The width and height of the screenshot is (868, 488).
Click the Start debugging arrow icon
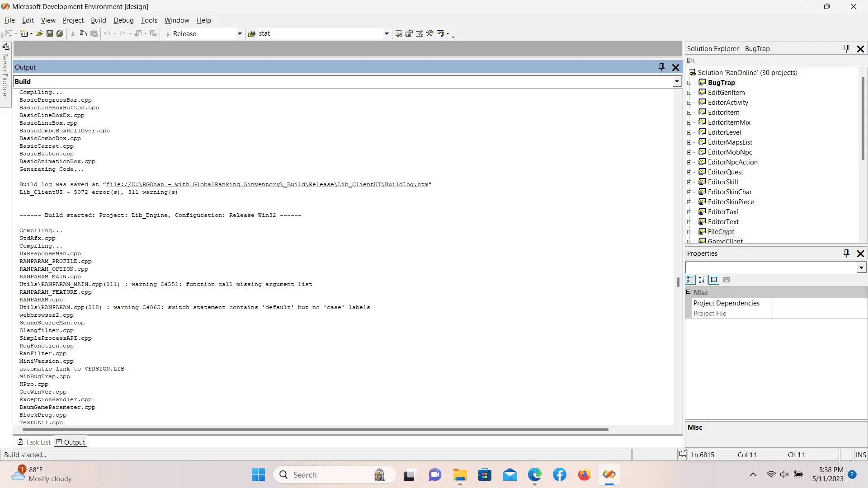(168, 34)
